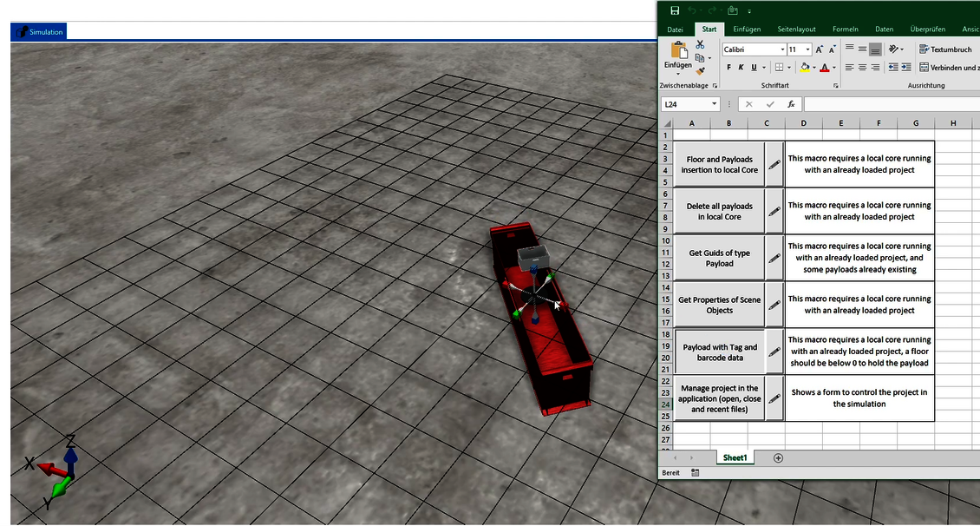Open the customize quick access toolbar dropdown

coord(749,11)
